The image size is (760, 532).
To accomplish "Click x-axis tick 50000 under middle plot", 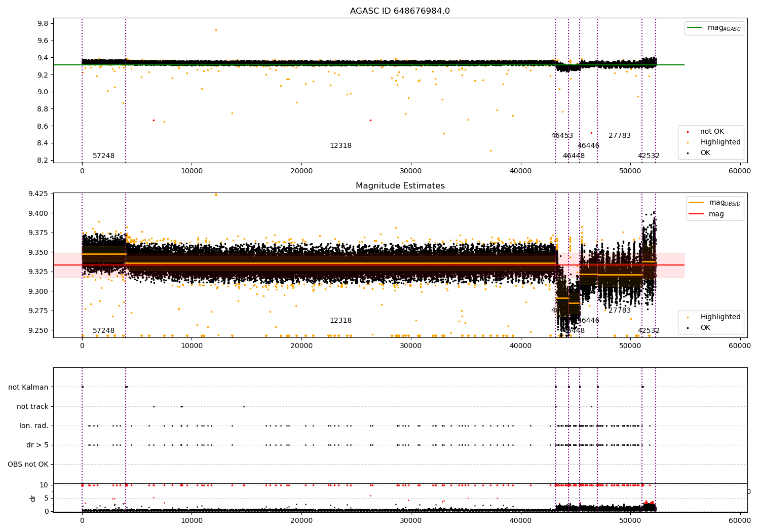I will tap(630, 346).
